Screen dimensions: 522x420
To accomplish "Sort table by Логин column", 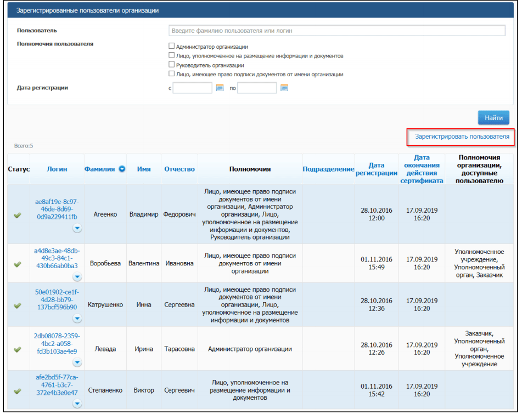I will (x=57, y=169).
